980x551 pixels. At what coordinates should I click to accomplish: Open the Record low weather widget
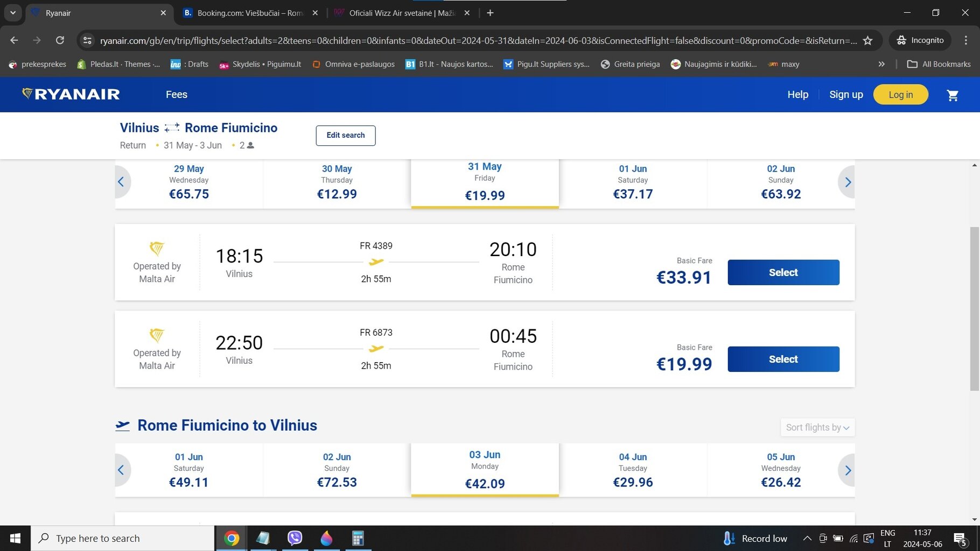755,538
